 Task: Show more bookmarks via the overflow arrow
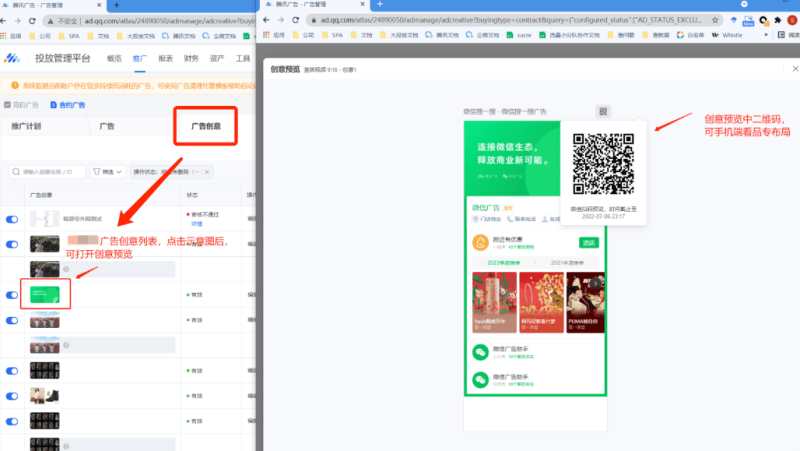point(766,35)
